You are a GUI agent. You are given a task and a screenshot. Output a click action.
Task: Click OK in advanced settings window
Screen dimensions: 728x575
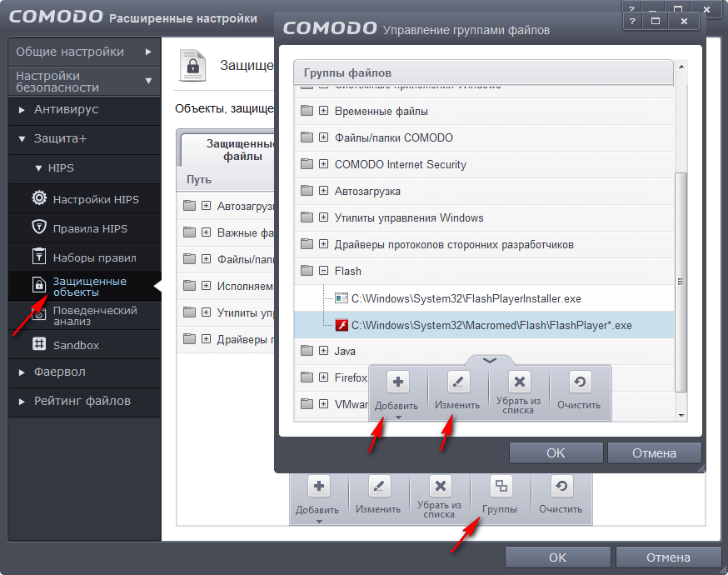tap(557, 557)
